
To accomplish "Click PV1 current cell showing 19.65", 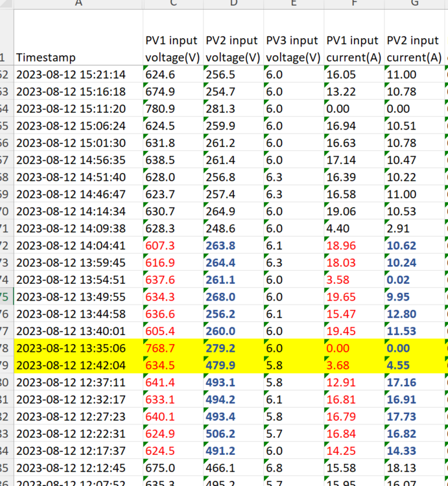I will click(354, 297).
